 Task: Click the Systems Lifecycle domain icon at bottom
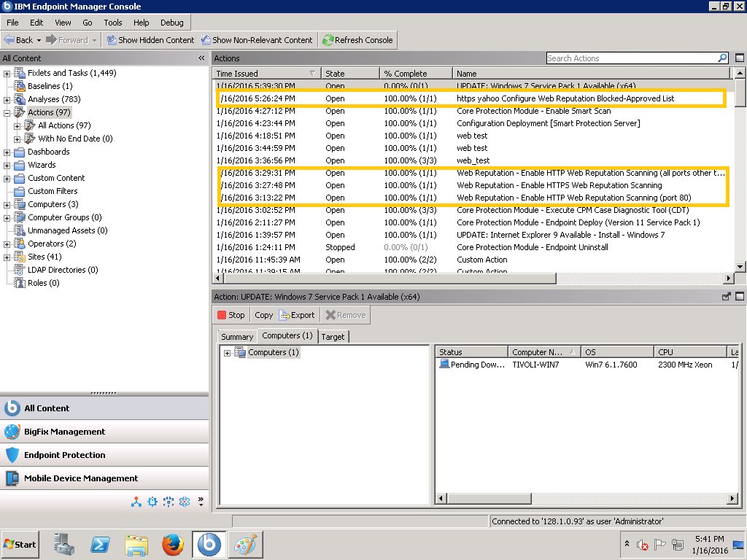click(136, 502)
